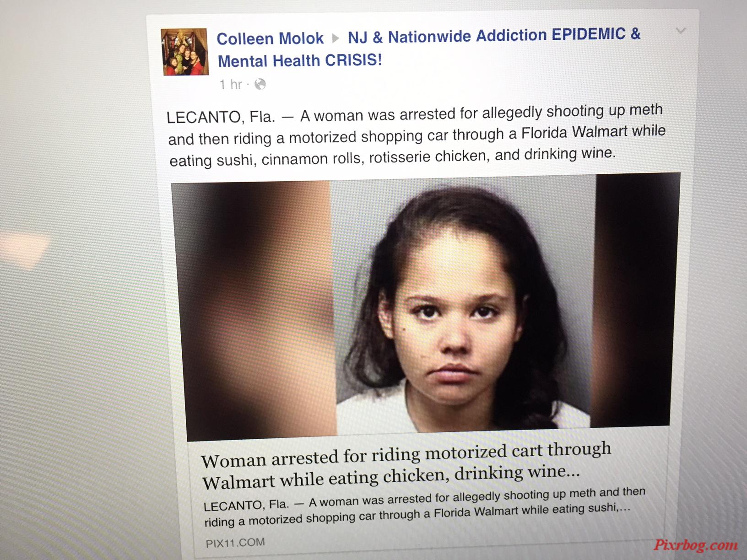Click the link card white area beside PIX11.COM
Viewport: 747px width, 560px height.
point(458,540)
